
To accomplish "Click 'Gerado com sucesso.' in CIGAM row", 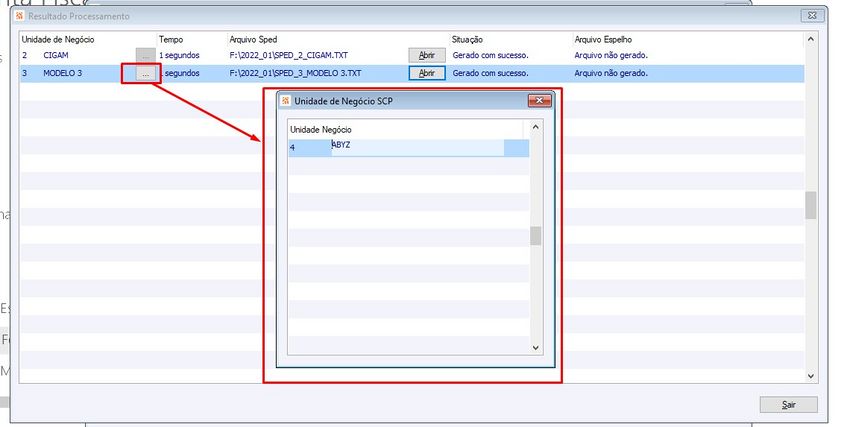I will click(490, 55).
